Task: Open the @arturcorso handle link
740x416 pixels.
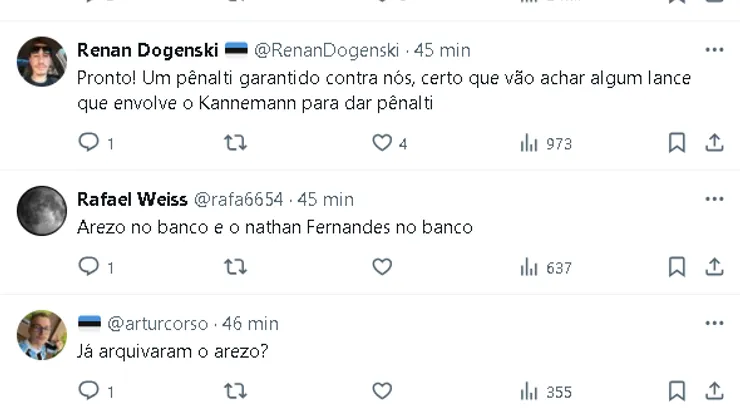Action: [158, 323]
